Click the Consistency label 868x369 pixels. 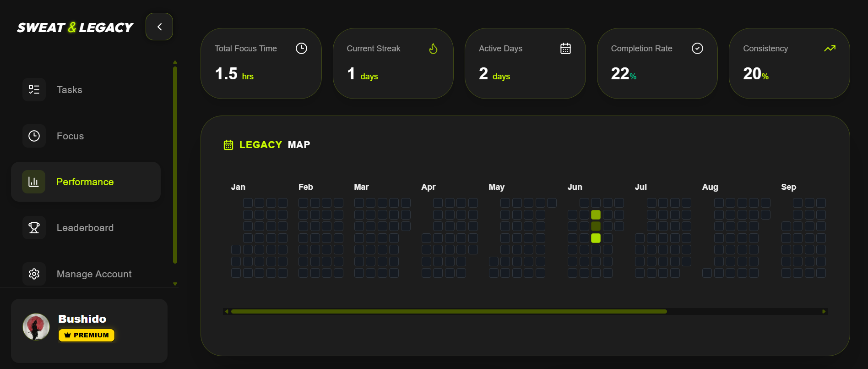(x=765, y=48)
